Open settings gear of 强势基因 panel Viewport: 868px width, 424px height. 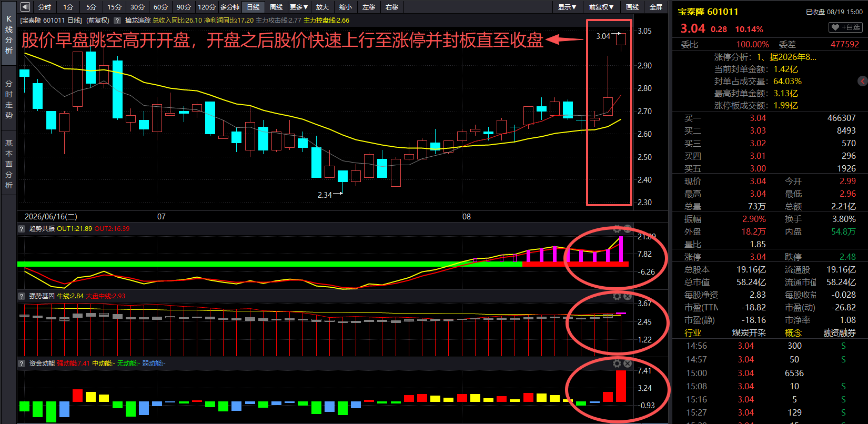(617, 296)
